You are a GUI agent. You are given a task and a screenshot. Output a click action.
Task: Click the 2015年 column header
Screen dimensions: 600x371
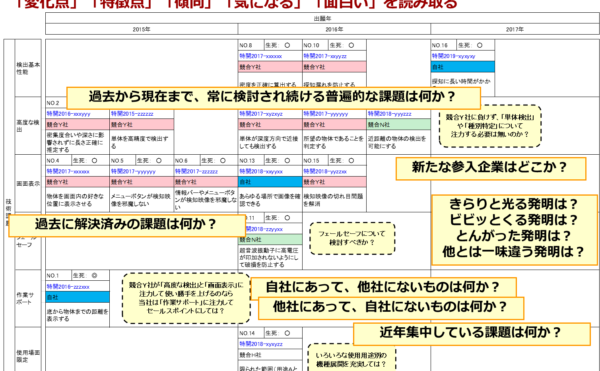[142, 29]
